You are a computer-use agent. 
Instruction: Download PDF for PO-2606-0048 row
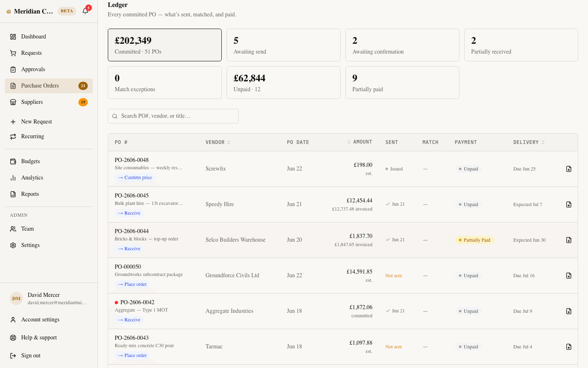(569, 169)
